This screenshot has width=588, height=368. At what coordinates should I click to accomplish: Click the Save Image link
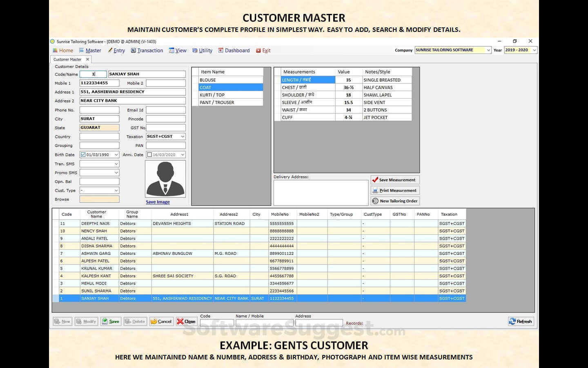tap(158, 202)
